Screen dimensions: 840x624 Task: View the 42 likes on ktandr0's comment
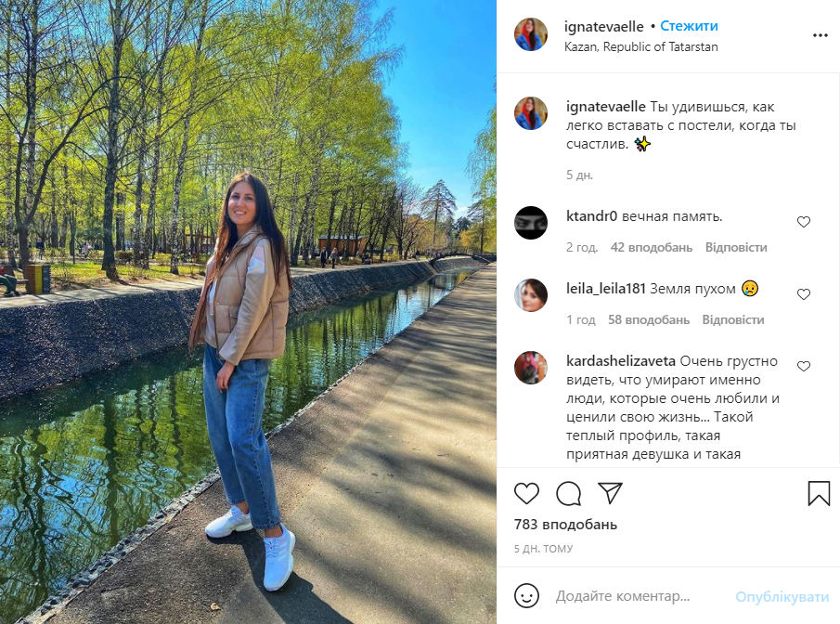(652, 247)
